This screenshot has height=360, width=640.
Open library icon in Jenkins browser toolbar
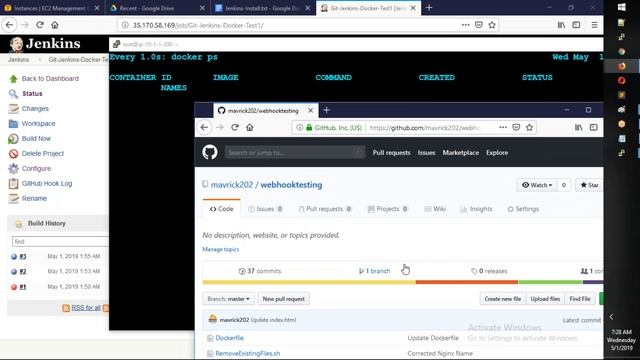(x=561, y=25)
